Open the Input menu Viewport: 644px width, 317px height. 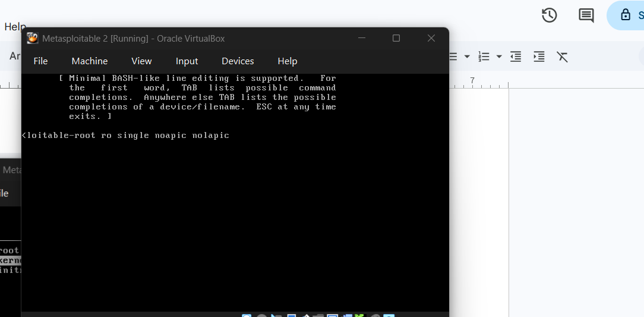click(187, 61)
